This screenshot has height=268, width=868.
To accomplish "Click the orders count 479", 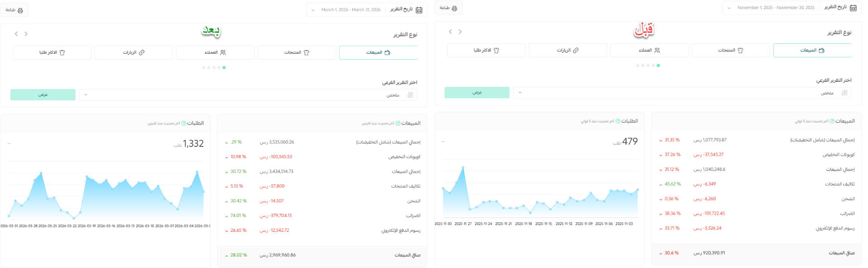I will 630,141.
